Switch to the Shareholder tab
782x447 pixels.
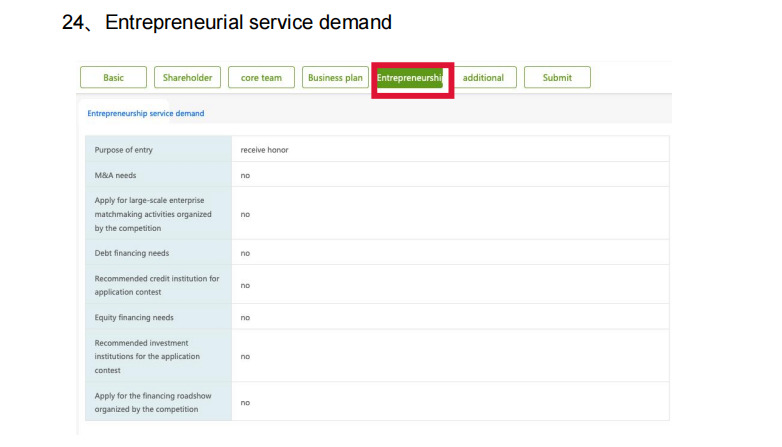point(188,77)
